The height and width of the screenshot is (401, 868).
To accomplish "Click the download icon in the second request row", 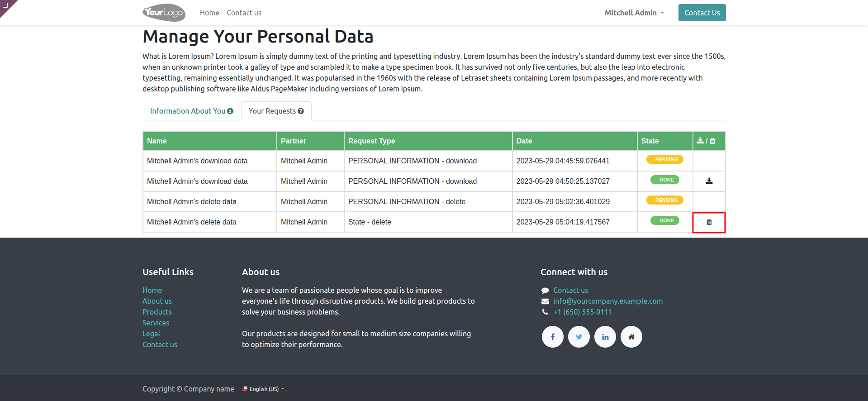I will point(709,181).
